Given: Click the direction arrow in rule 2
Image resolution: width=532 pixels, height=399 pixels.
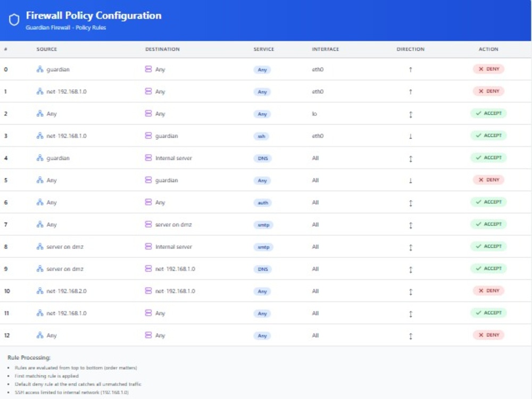Looking at the screenshot, I should pos(411,114).
